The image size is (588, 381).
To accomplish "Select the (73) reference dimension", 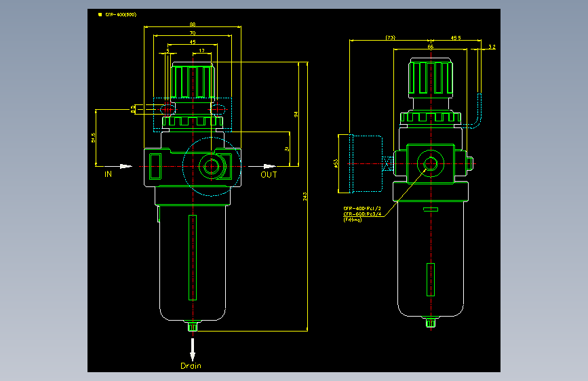I will (x=391, y=37).
